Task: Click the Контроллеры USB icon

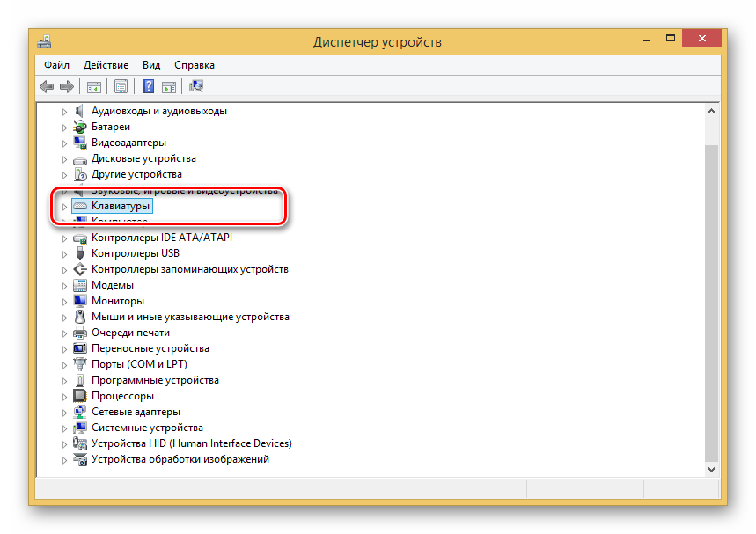Action: 80,253
